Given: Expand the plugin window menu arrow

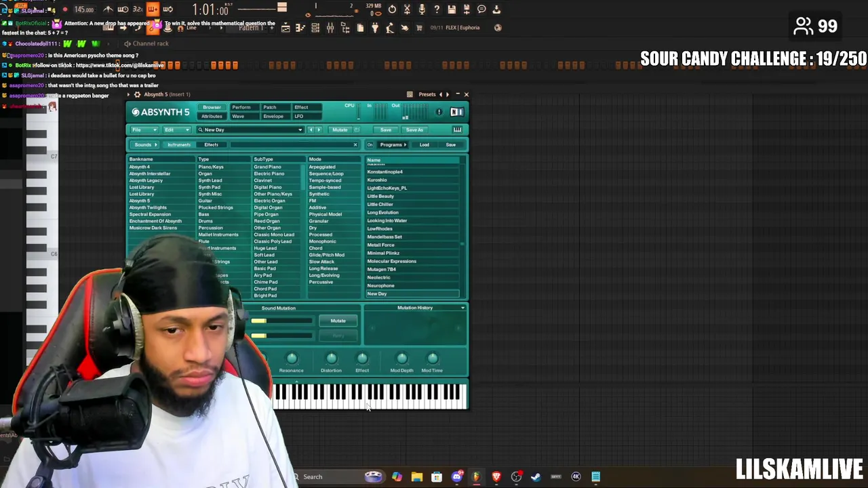Looking at the screenshot, I should (128, 94).
